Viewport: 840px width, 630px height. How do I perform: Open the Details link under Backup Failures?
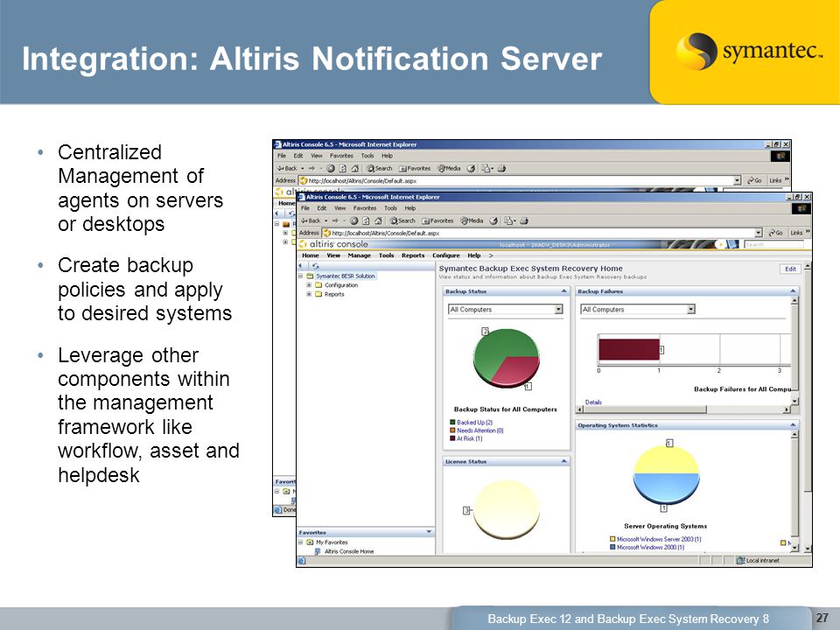click(593, 402)
